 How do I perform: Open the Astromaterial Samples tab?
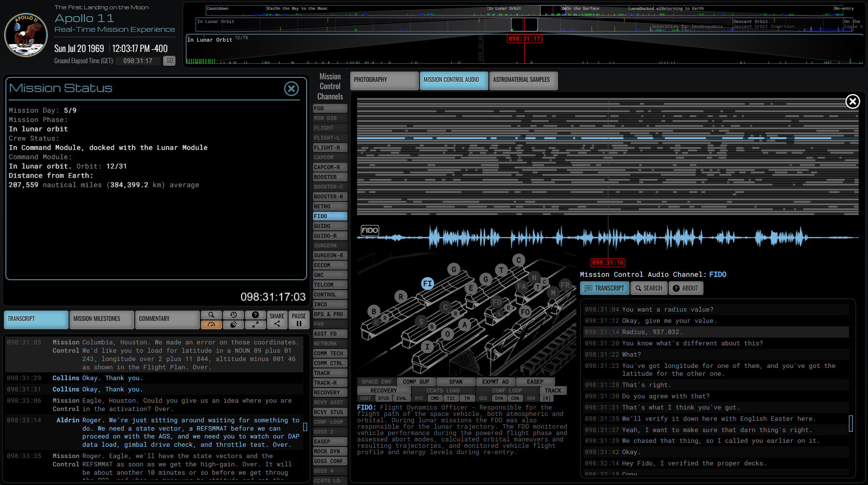click(x=523, y=80)
